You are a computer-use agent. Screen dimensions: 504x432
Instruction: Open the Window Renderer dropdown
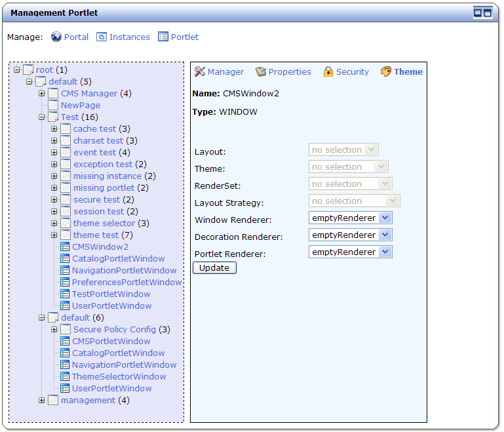tap(385, 218)
